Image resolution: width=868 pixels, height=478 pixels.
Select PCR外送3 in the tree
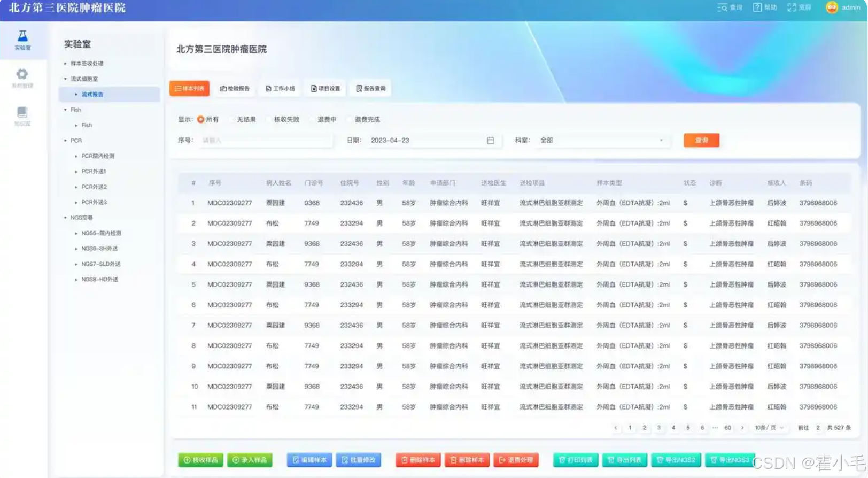(x=94, y=202)
